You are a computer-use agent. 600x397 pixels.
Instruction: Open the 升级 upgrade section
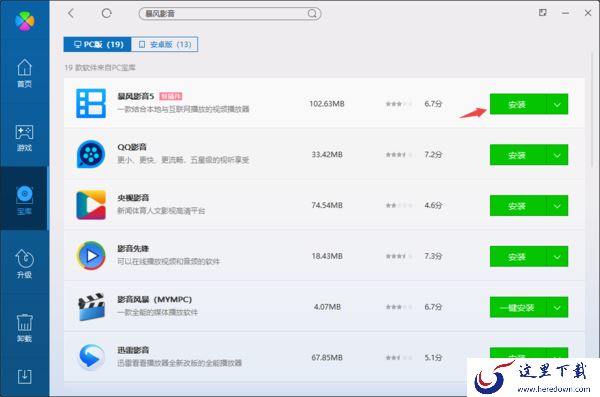[x=24, y=264]
